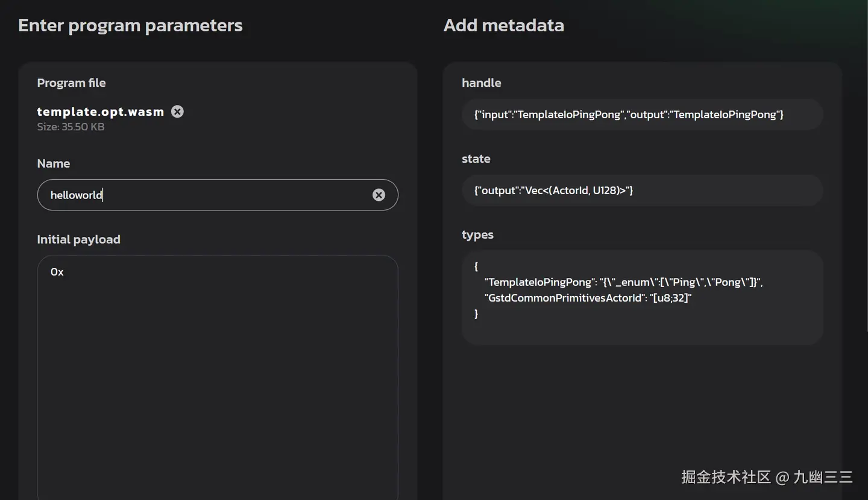Clear the helloworld name text
Screen dimensions: 868x500
coord(379,195)
